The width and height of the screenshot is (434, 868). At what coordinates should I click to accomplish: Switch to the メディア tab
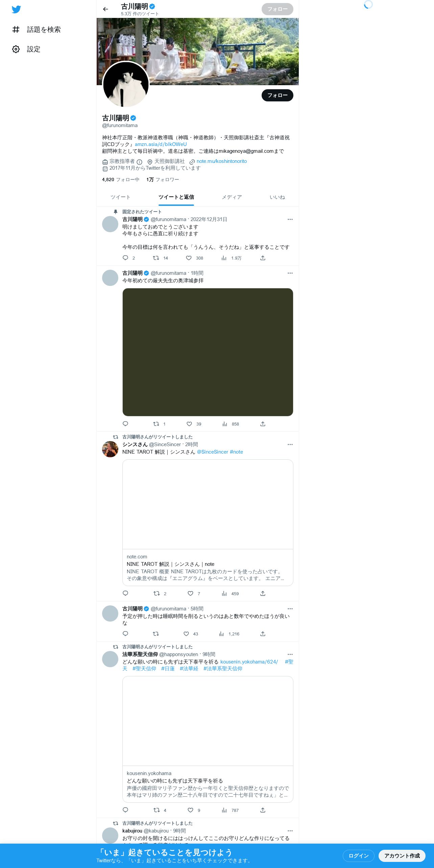tap(232, 197)
